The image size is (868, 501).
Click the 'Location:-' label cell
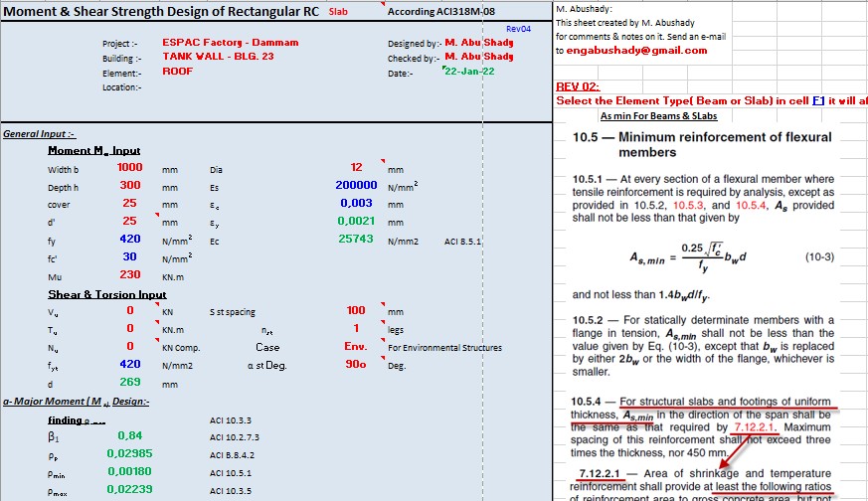[x=121, y=87]
